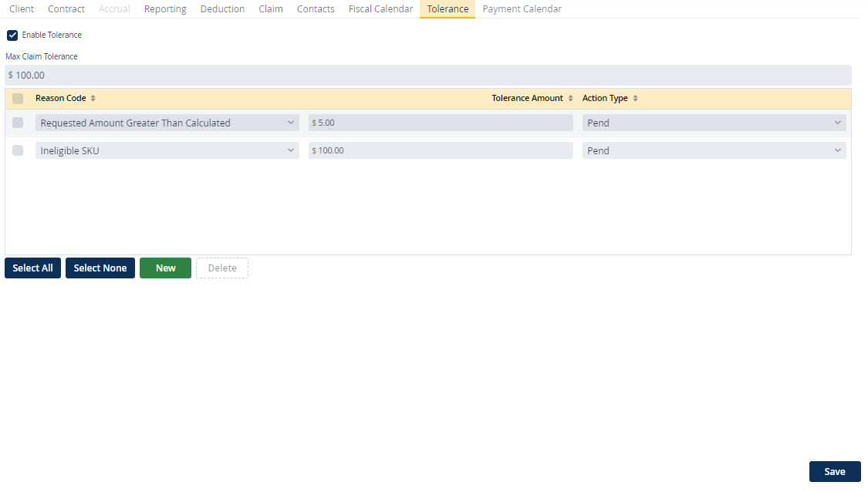Image resolution: width=868 pixels, height=492 pixels.
Task: Add a row with the New button
Action: tap(165, 268)
